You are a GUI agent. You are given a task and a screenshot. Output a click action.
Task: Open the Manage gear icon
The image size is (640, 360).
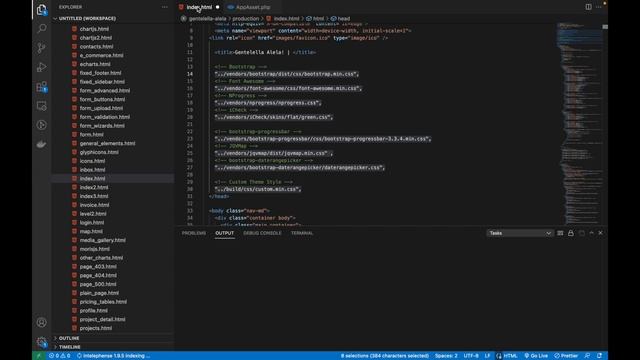(42, 342)
